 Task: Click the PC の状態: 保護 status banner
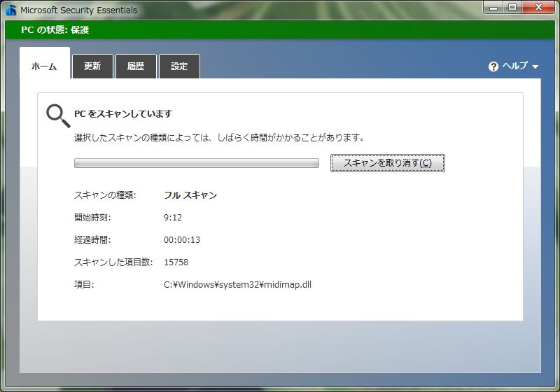pos(280,29)
